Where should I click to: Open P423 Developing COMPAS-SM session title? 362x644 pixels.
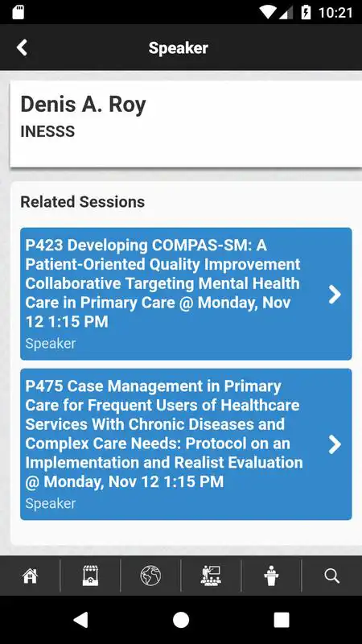tap(162, 283)
